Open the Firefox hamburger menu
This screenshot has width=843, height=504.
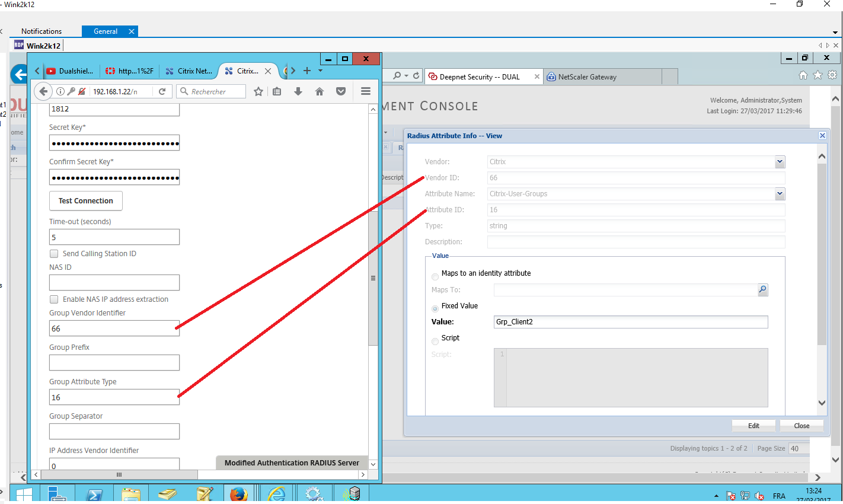click(x=366, y=91)
